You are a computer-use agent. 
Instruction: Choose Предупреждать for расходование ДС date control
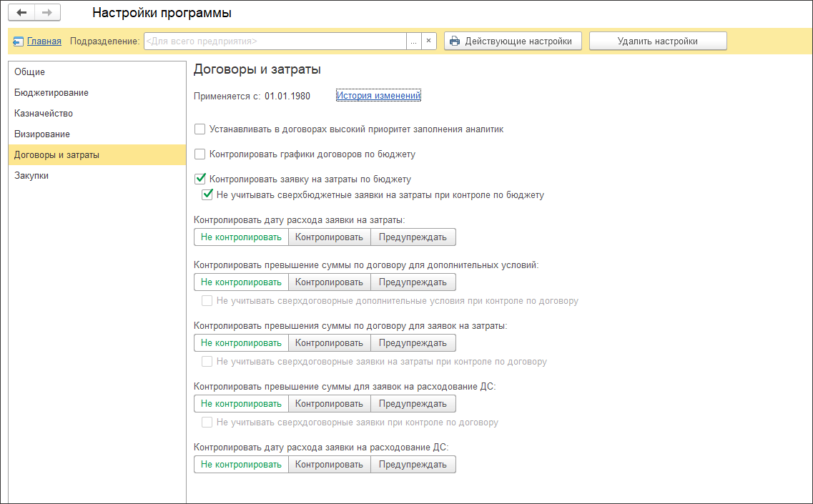tap(413, 465)
